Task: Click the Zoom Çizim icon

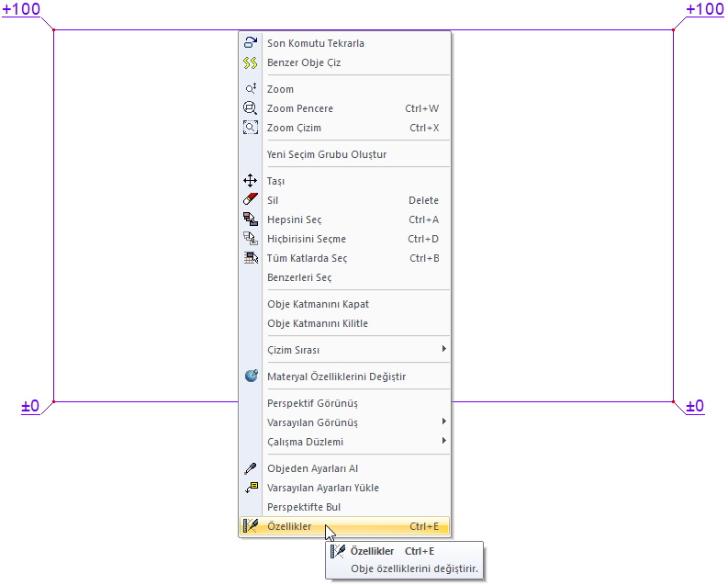Action: (251, 128)
